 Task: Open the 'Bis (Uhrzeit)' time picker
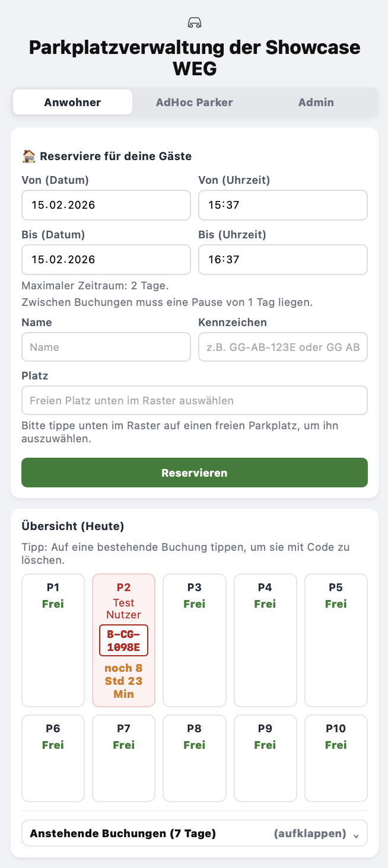coord(282,259)
